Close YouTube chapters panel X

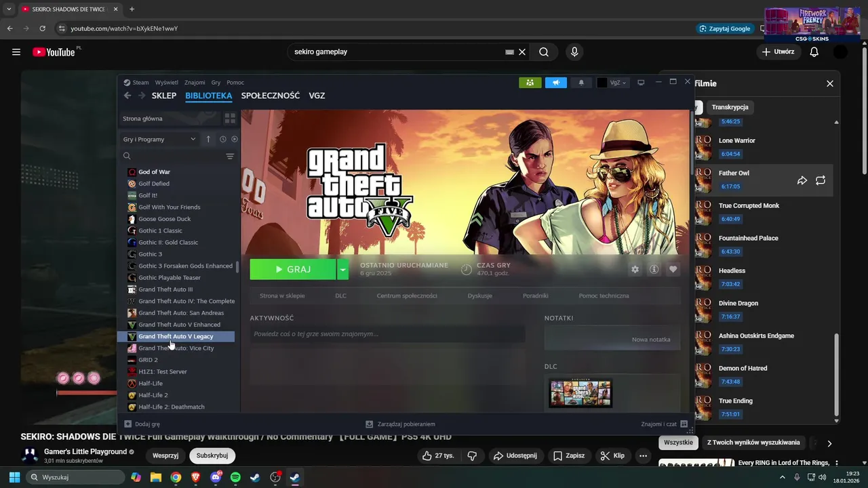click(x=830, y=83)
